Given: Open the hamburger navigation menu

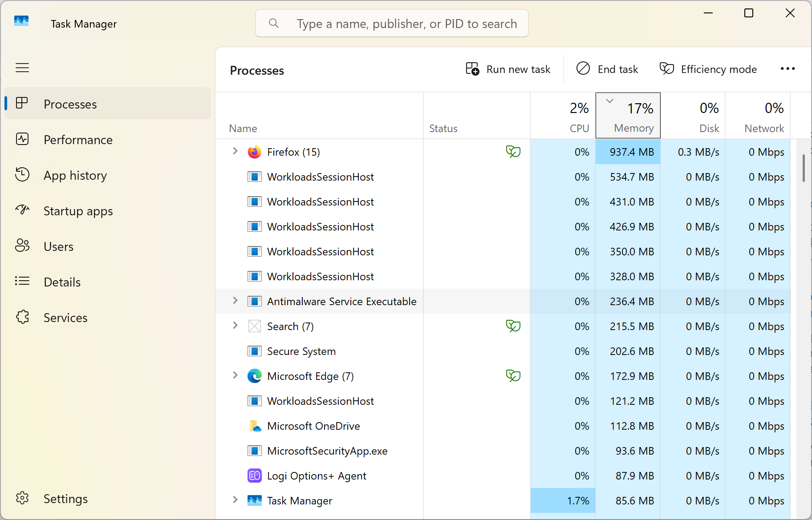Looking at the screenshot, I should [22, 68].
